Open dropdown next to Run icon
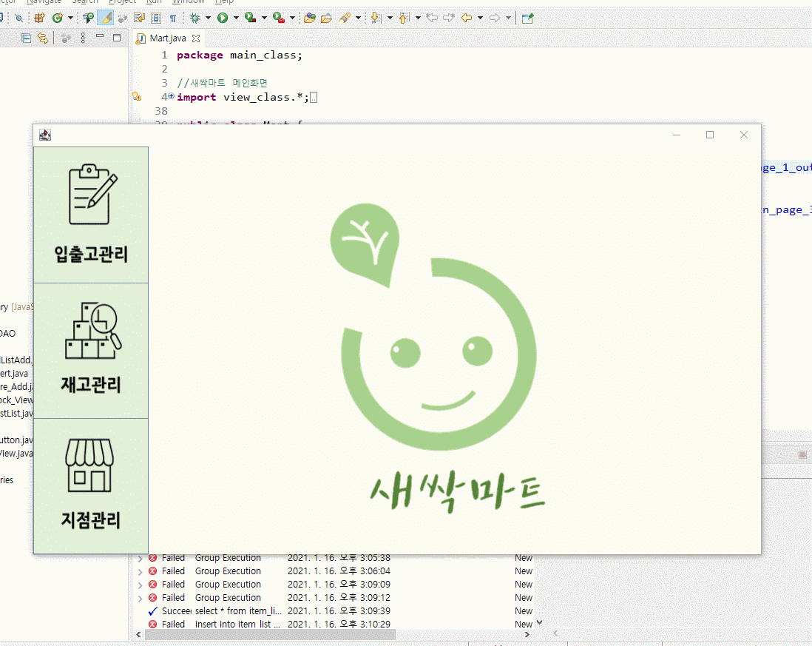 point(236,18)
